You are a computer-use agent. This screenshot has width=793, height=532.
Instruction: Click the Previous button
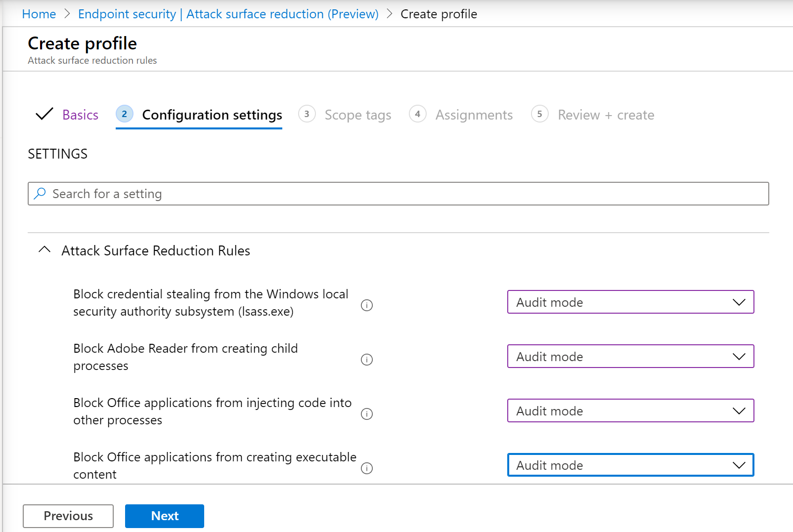click(x=68, y=516)
